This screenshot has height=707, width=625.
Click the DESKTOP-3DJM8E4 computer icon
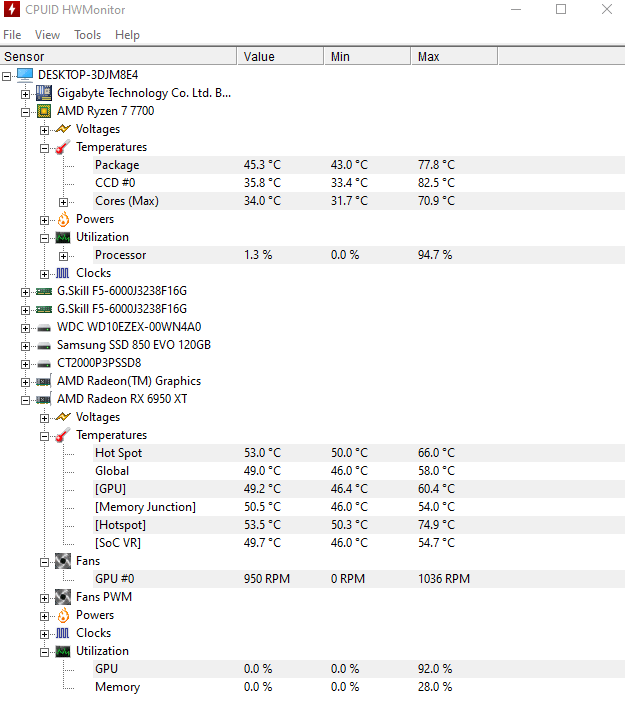click(25, 75)
